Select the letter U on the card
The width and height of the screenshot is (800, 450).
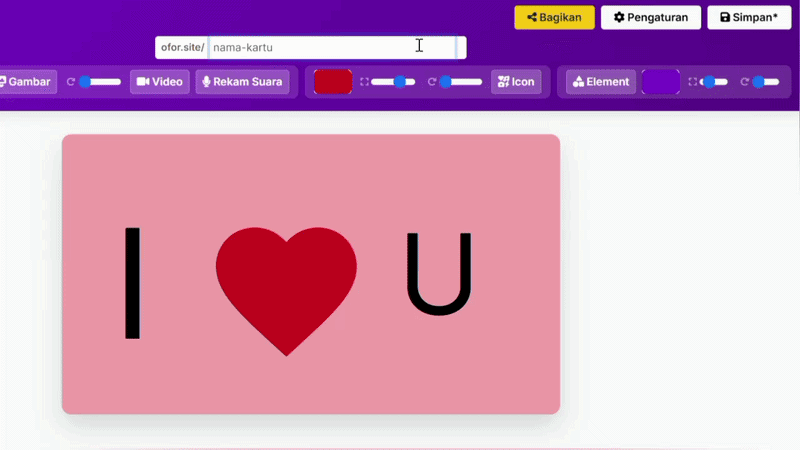pyautogui.click(x=439, y=274)
